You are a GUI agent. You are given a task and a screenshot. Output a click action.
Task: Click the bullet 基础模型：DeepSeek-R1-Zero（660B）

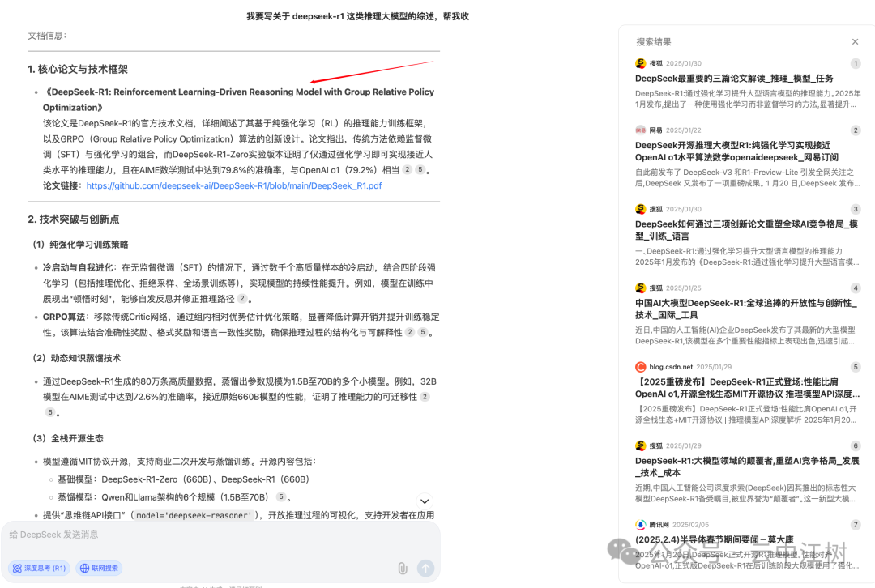point(184,479)
